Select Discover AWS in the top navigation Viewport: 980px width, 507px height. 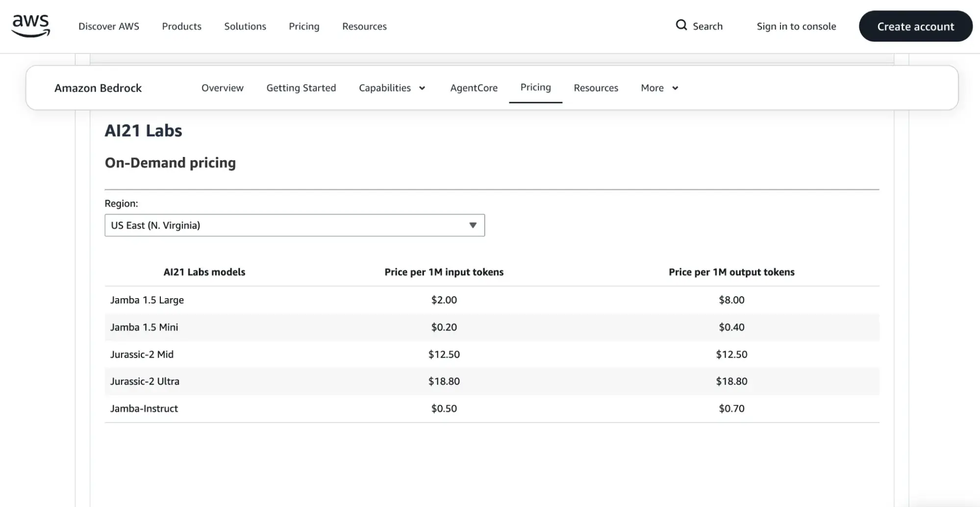tap(109, 26)
